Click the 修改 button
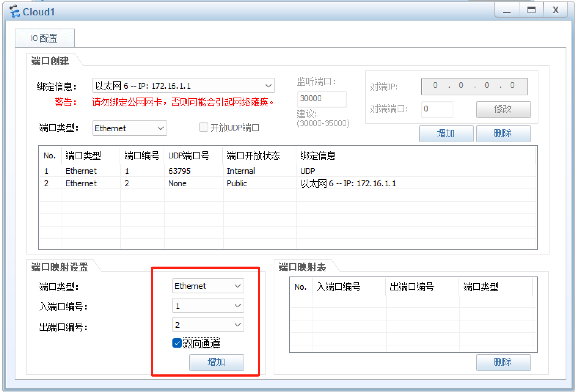577x392 pixels. pyautogui.click(x=503, y=109)
